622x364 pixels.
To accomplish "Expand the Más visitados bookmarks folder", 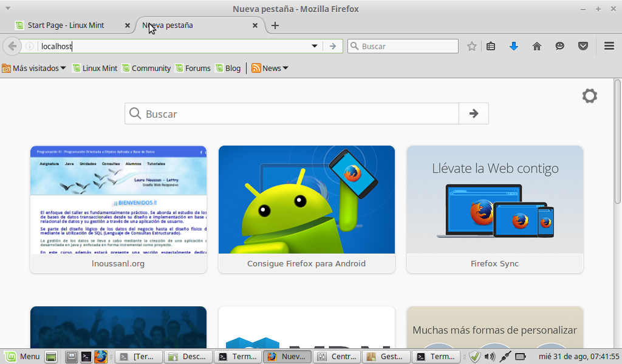I will click(x=34, y=68).
